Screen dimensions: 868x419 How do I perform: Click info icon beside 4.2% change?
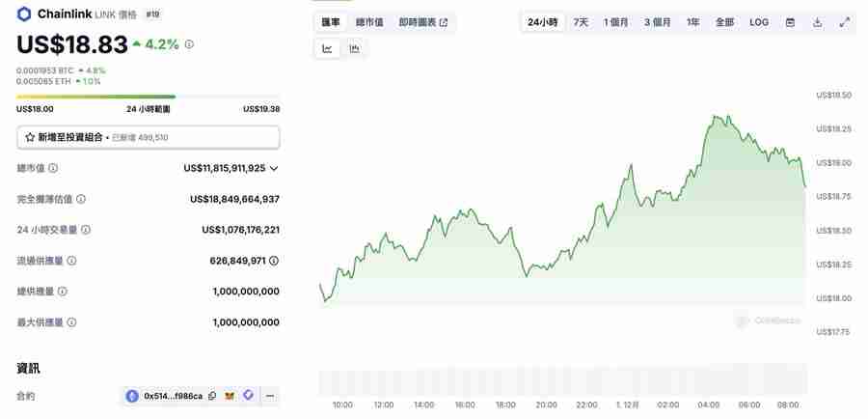[x=189, y=44]
